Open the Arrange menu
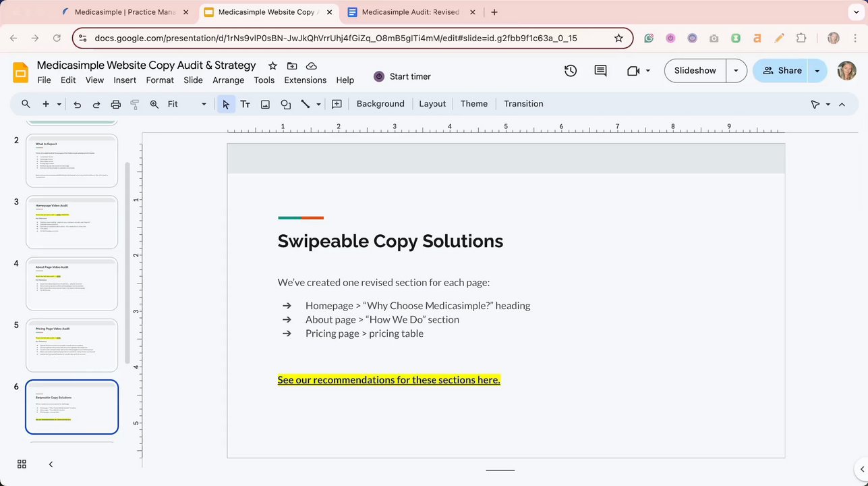The width and height of the screenshot is (868, 486). (x=229, y=80)
